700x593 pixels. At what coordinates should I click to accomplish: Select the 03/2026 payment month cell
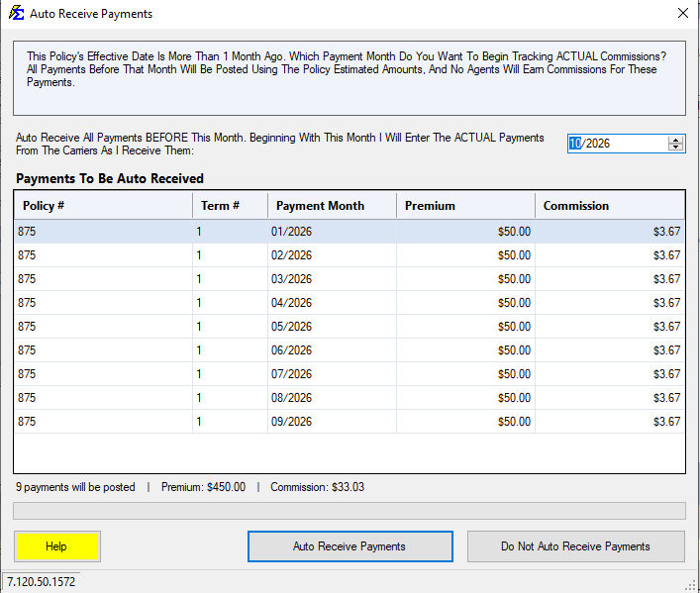(332, 278)
